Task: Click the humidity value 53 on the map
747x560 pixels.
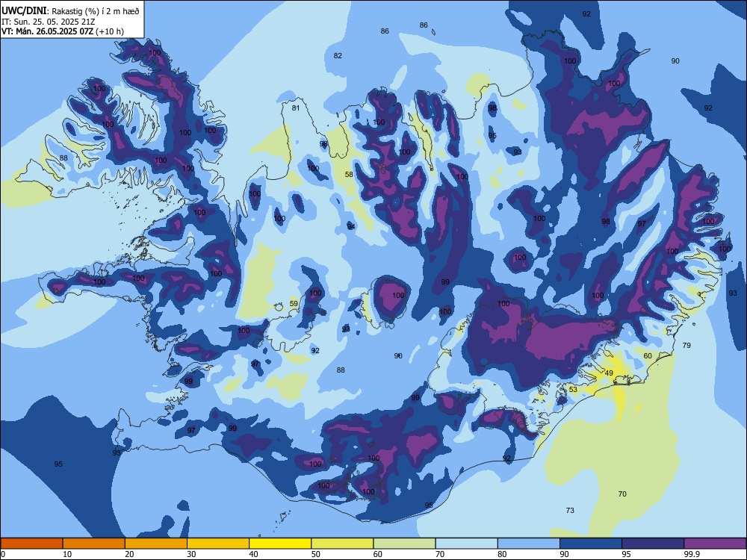Action: click(x=573, y=390)
